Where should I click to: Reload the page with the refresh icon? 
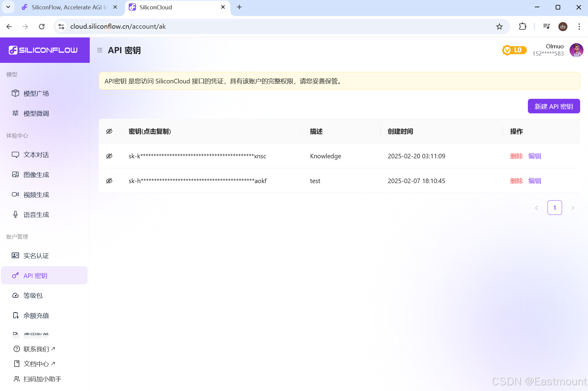click(42, 27)
